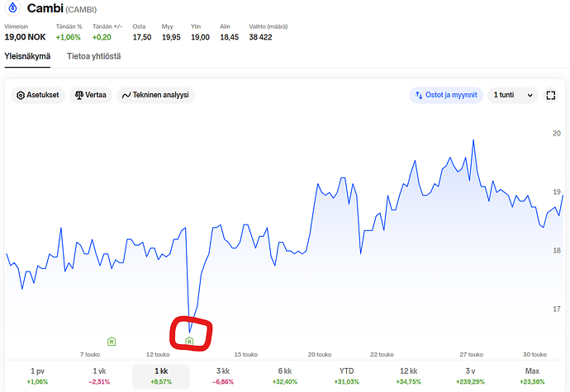Expand the 1 tunti interval dropdown
The image size is (570, 392).
coord(512,95)
